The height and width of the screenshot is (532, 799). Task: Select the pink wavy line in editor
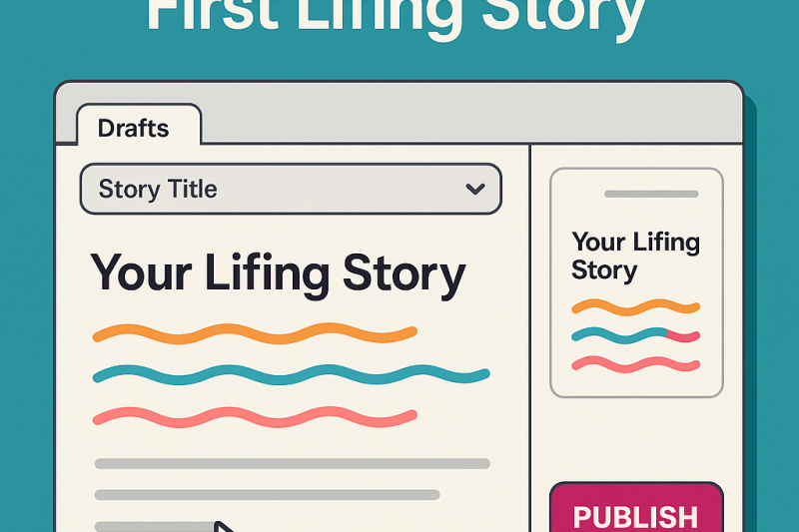255,417
